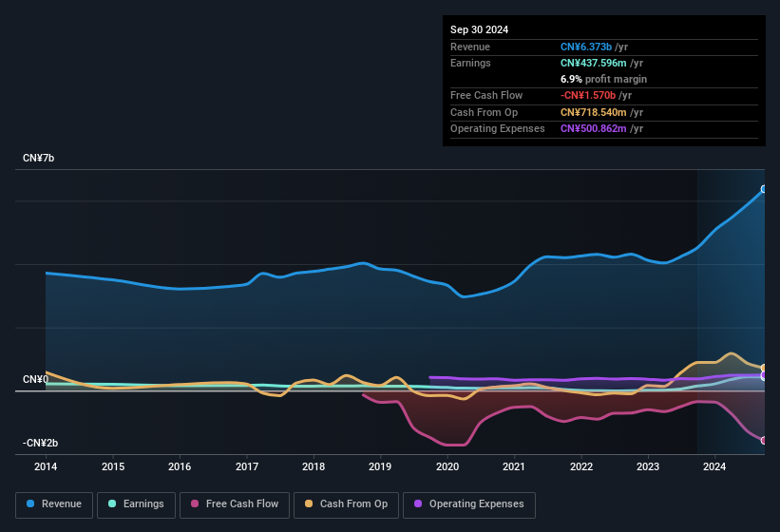Click the CN¥7b y-axis label
The width and height of the screenshot is (780, 532).
[x=39, y=158]
